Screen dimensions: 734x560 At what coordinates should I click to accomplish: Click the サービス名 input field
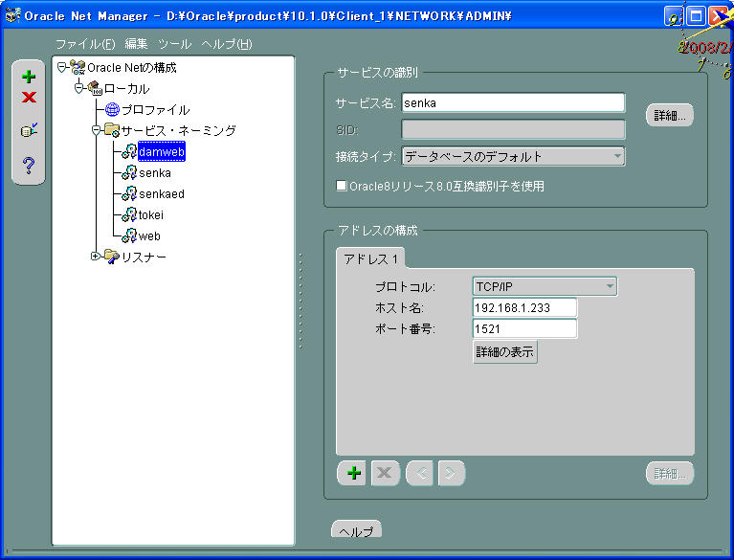513,102
